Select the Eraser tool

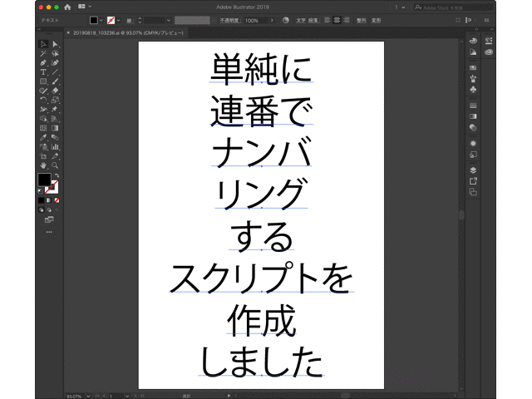pyautogui.click(x=55, y=91)
